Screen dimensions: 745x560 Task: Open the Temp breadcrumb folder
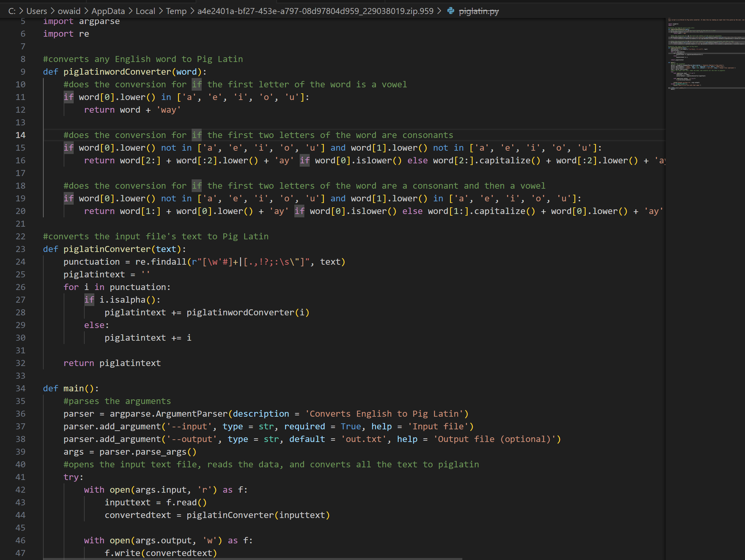point(176,11)
